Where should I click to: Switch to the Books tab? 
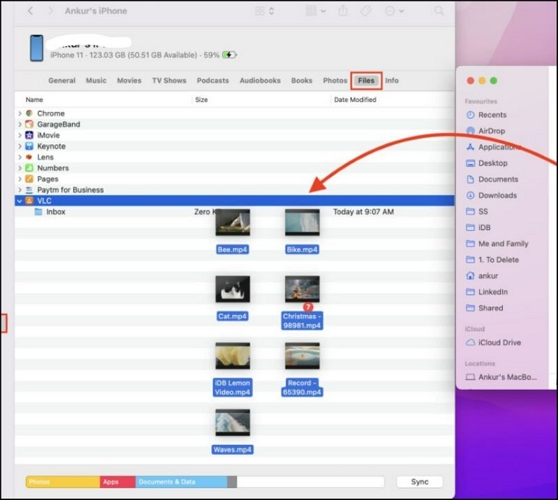tap(302, 80)
